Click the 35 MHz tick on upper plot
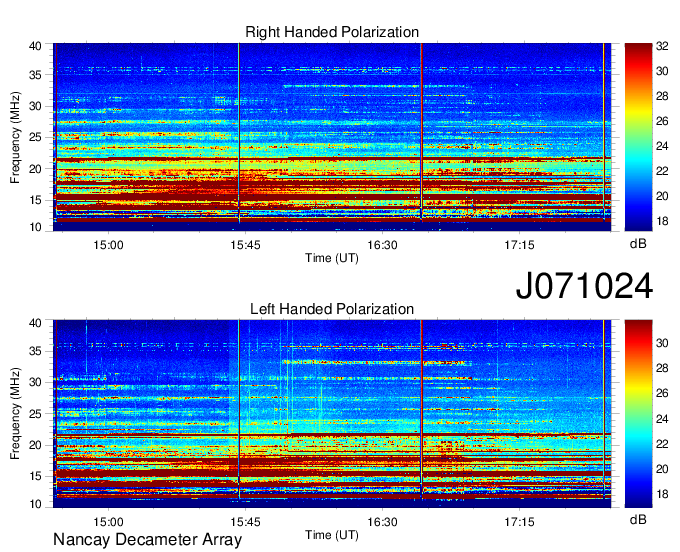Image resolution: width=680 pixels, height=552 pixels. tap(35, 75)
